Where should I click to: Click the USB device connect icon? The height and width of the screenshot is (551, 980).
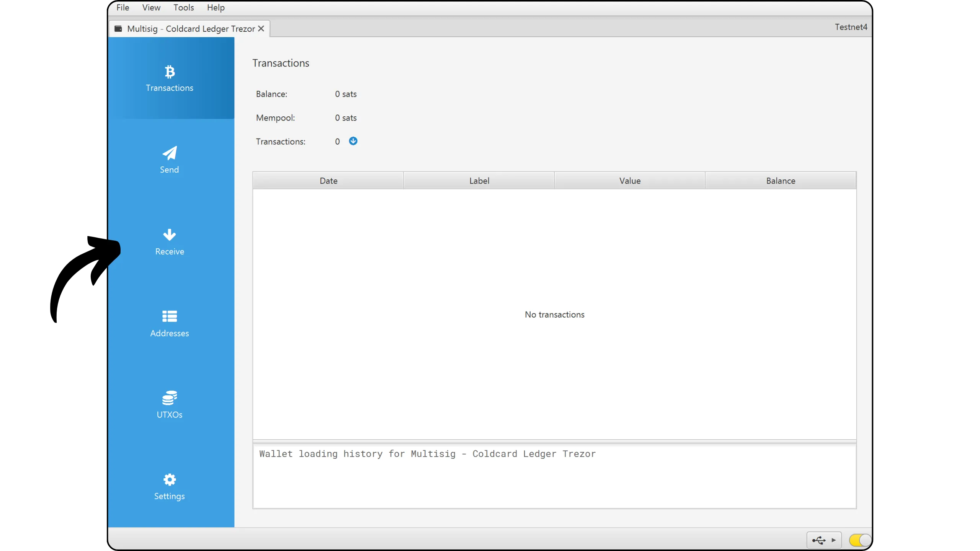[x=819, y=540]
